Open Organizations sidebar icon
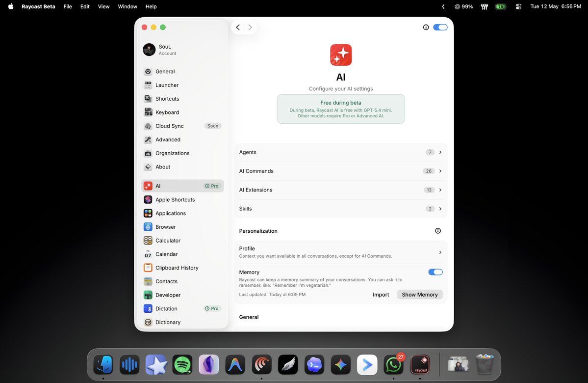Screen dimensions: 588x383 tap(148, 153)
